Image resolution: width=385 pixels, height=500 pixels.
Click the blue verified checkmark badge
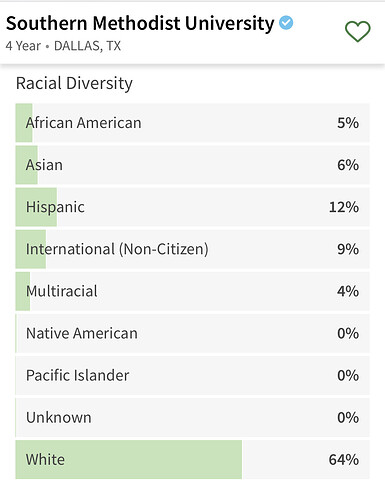pyautogui.click(x=286, y=23)
